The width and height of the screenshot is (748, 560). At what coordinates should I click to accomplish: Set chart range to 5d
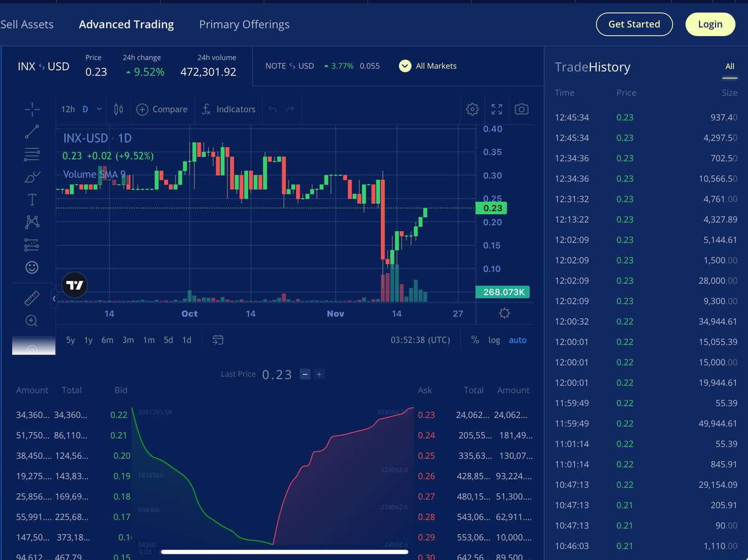pos(168,340)
